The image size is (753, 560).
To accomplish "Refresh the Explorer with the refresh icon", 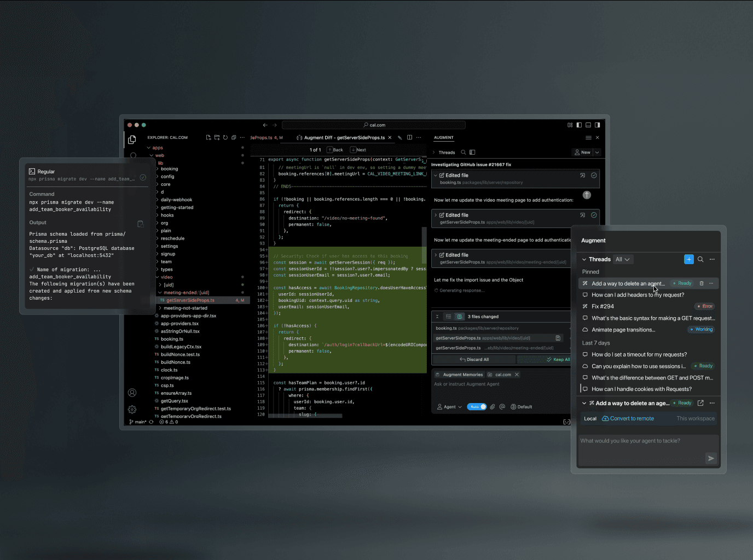I will pos(225,137).
